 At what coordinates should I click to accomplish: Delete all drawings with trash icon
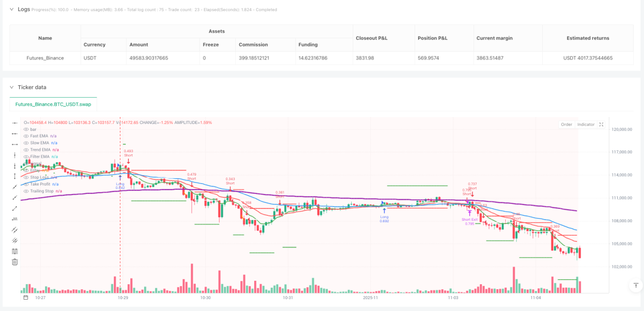(x=14, y=262)
